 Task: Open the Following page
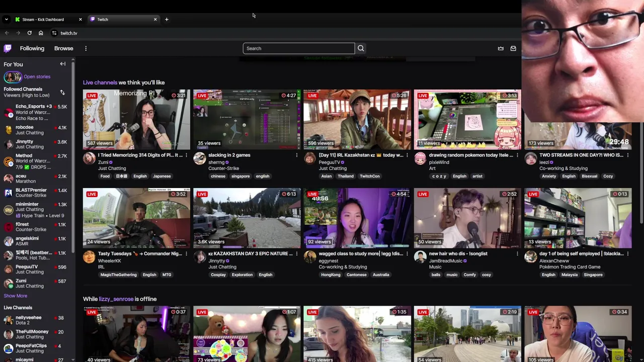pyautogui.click(x=32, y=48)
